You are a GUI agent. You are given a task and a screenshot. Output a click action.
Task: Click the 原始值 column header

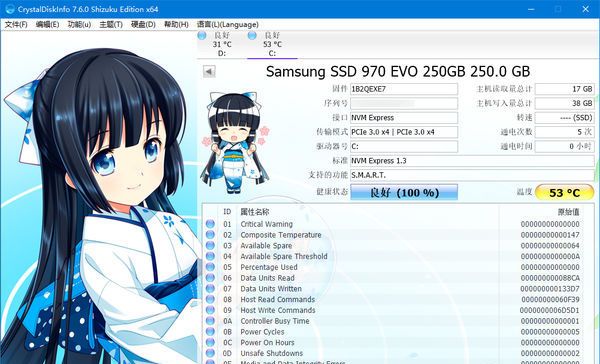[x=568, y=212]
